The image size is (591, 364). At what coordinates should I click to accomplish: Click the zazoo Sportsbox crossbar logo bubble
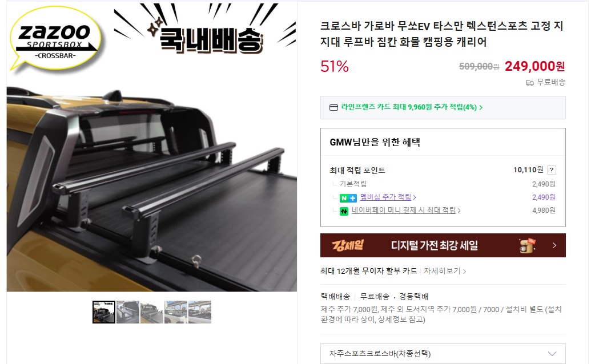click(56, 39)
